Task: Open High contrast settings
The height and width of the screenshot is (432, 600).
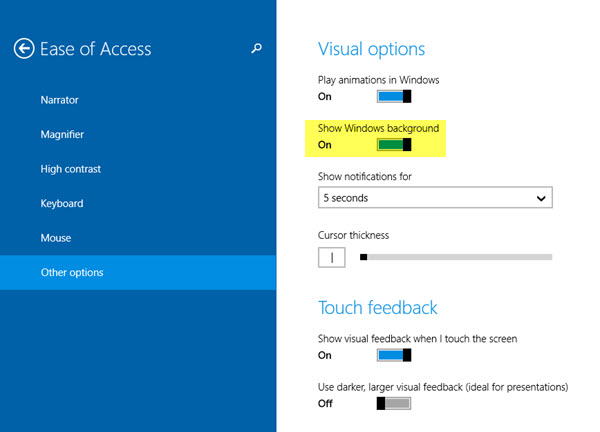Action: click(71, 169)
